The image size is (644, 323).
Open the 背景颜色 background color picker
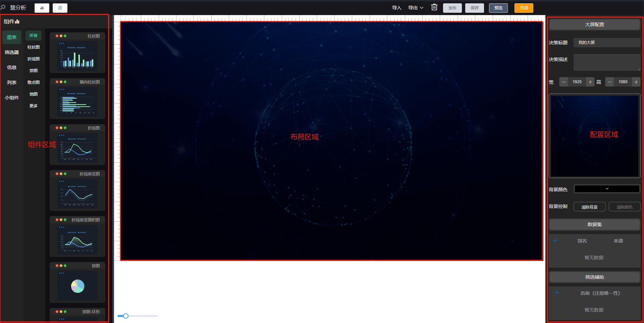tap(607, 189)
